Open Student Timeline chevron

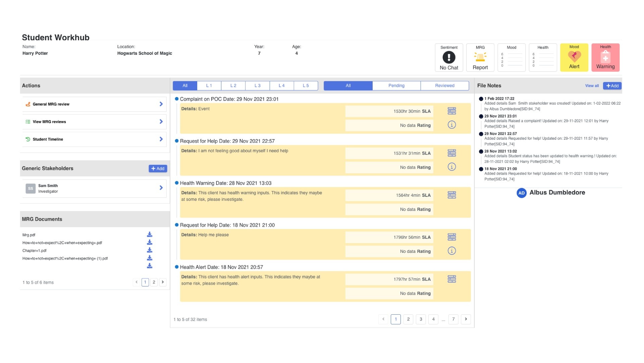(161, 139)
